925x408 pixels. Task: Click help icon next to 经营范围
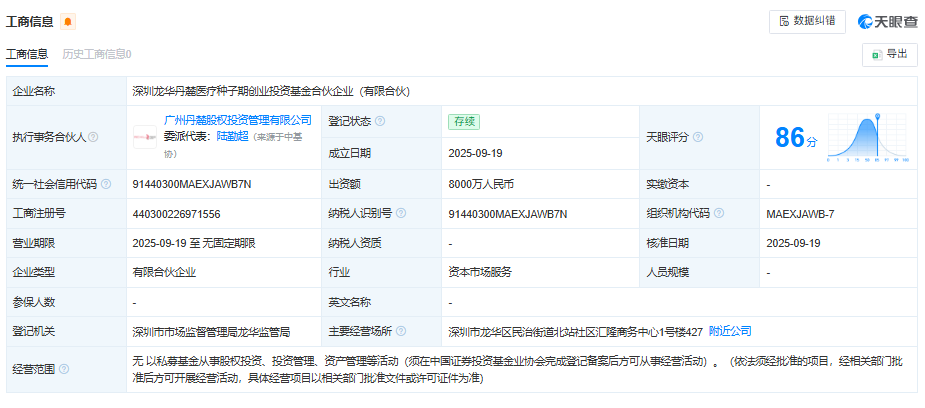click(65, 369)
